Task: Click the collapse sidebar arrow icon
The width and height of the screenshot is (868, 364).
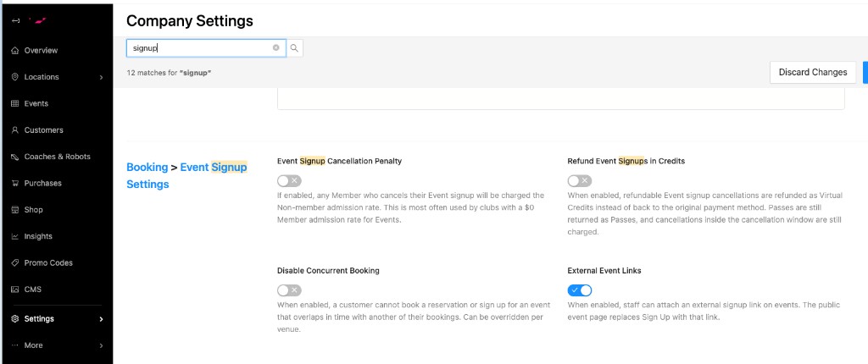Action: (15, 21)
